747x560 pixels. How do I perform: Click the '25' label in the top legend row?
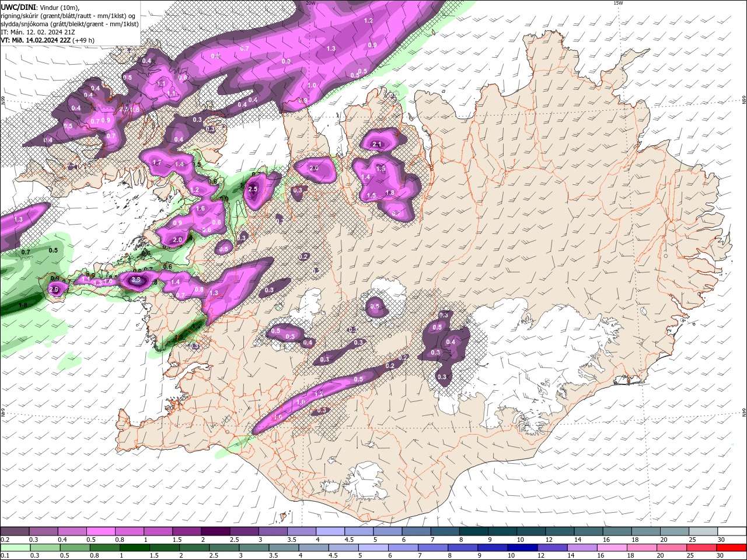[693, 540]
